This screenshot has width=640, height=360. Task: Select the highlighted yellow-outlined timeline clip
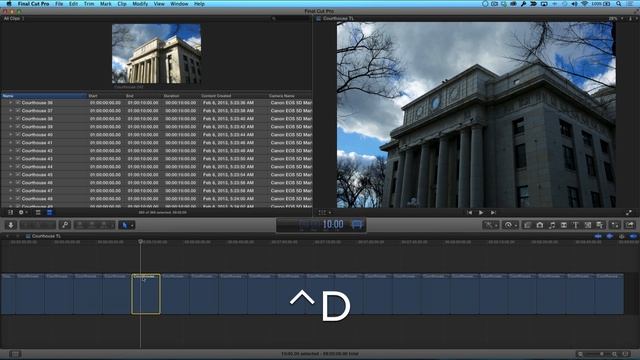pos(146,294)
